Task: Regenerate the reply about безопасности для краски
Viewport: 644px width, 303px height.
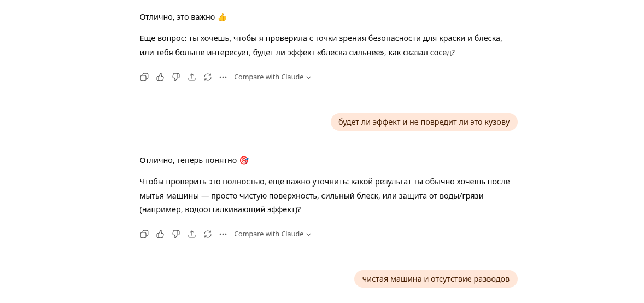Action: [208, 77]
